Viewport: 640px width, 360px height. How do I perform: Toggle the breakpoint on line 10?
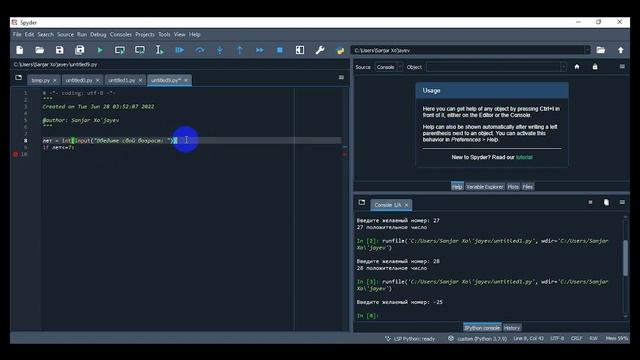15,154
